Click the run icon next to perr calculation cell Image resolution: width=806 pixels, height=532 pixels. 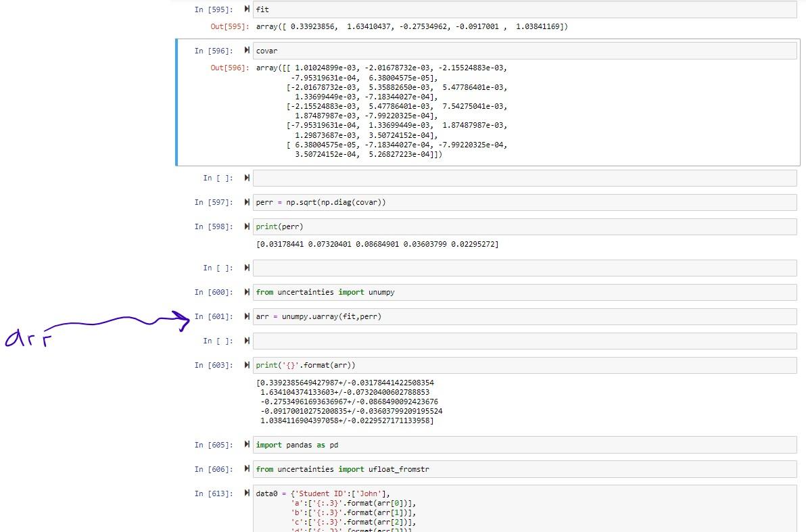[x=247, y=201]
